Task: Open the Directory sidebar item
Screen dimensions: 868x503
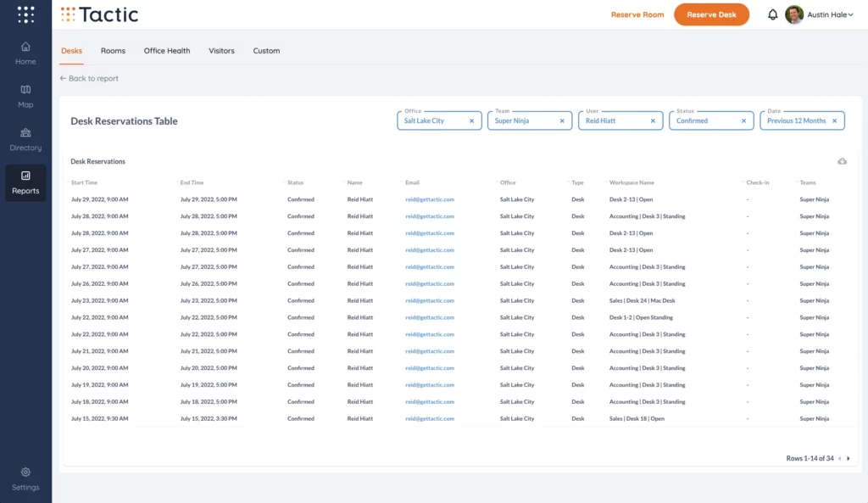Action: pos(25,140)
